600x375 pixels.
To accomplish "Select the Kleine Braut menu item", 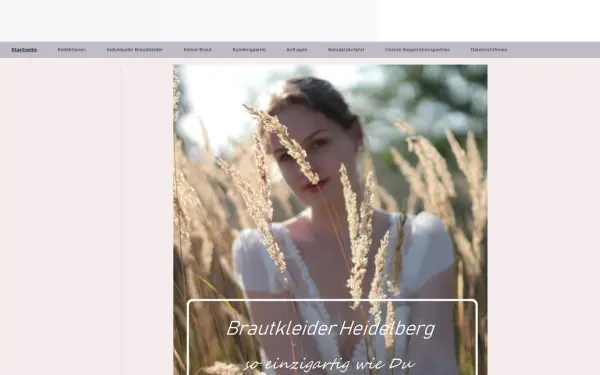I will tap(197, 50).
